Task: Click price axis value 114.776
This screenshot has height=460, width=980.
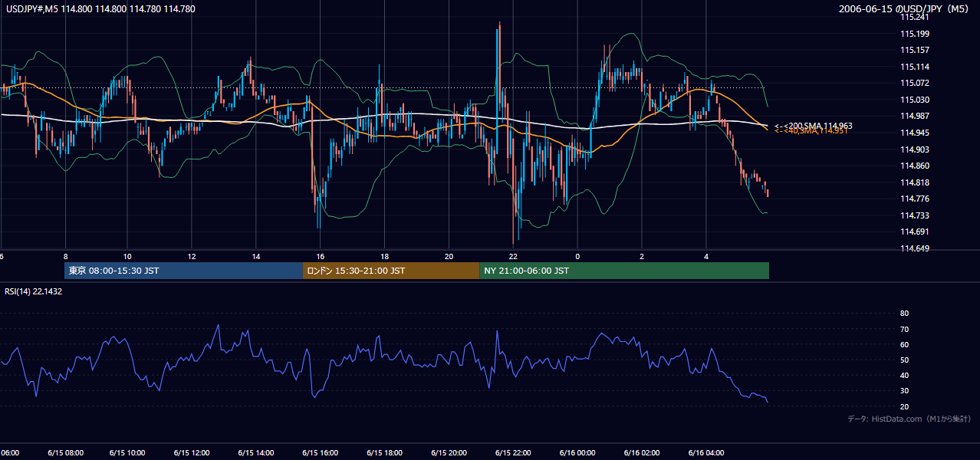Action: click(914, 199)
